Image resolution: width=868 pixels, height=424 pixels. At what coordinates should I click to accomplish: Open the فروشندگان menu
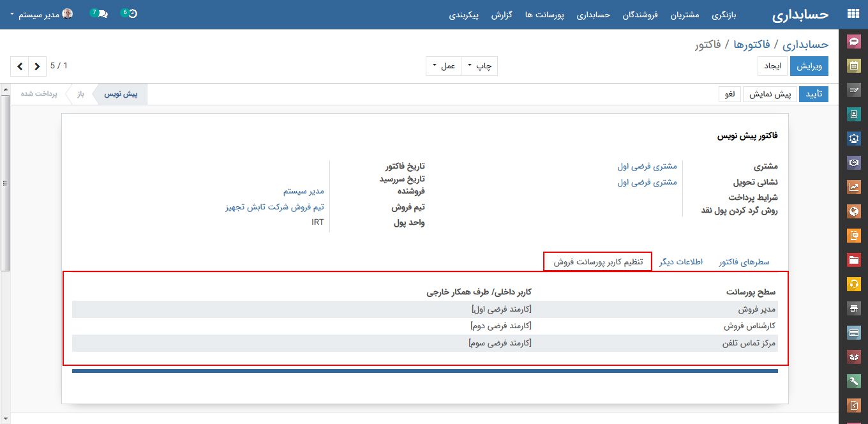coord(640,14)
